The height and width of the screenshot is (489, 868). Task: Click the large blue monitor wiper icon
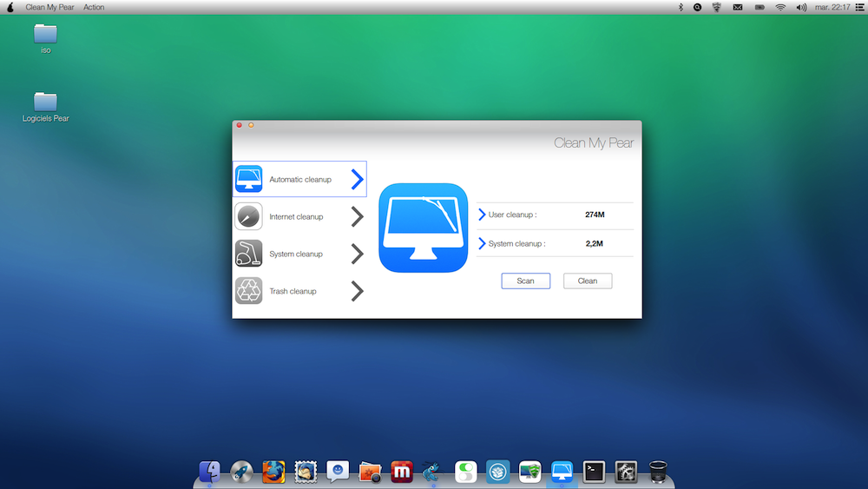[423, 228]
